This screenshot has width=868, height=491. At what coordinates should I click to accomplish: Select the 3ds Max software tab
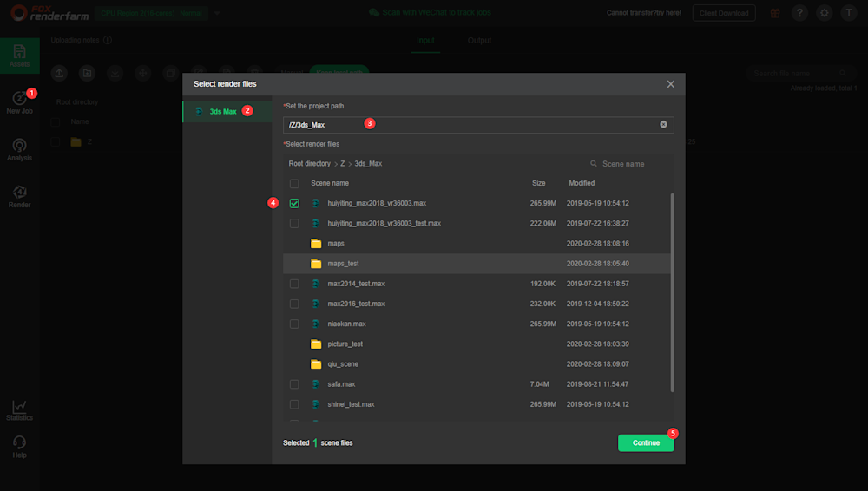point(227,111)
